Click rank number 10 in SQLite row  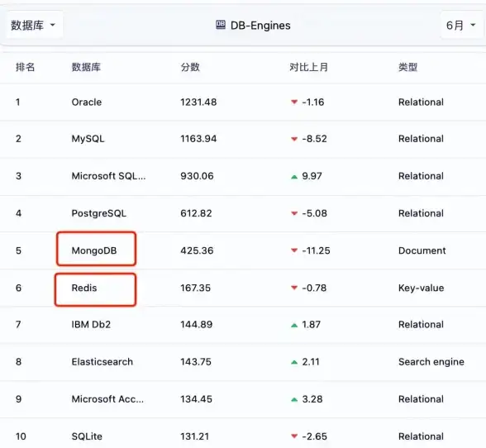click(x=21, y=436)
